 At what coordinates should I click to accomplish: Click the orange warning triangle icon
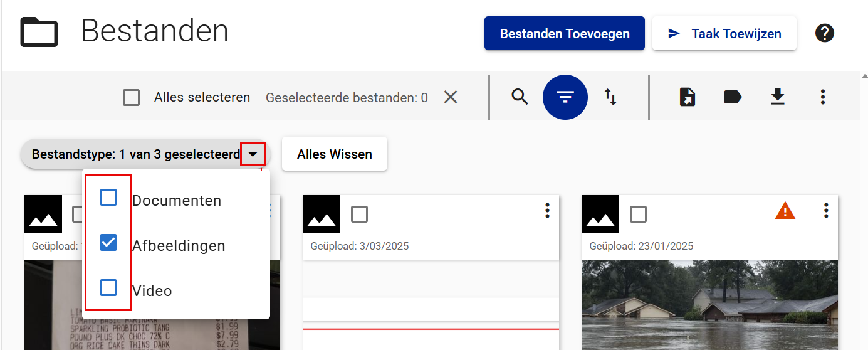pyautogui.click(x=785, y=212)
